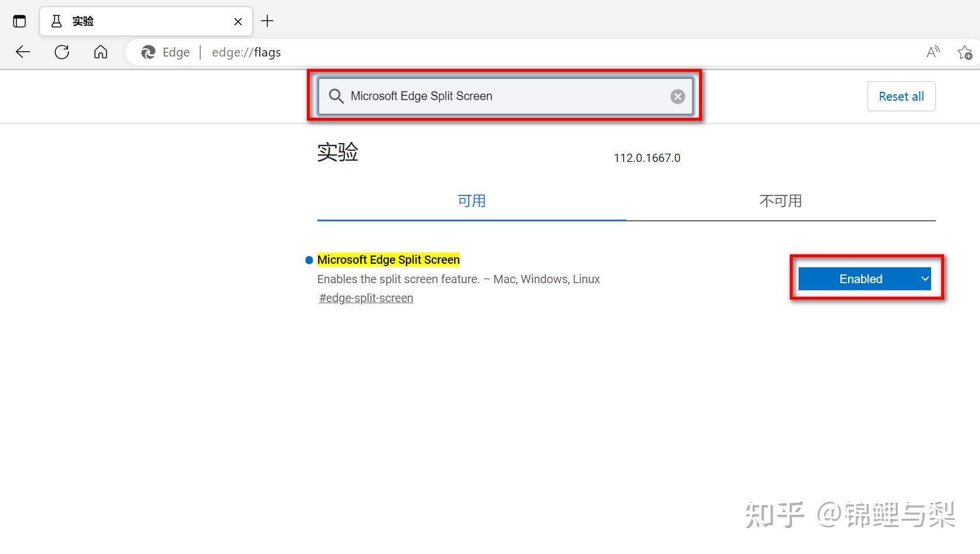The width and height of the screenshot is (980, 554).
Task: Go to the home page
Action: point(101,52)
